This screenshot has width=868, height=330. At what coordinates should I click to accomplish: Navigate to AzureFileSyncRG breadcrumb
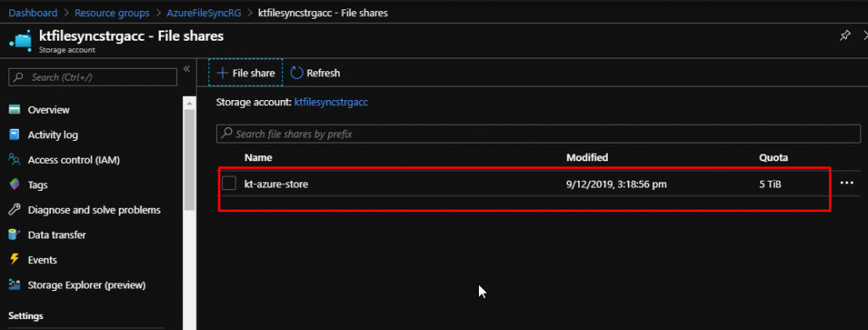203,13
